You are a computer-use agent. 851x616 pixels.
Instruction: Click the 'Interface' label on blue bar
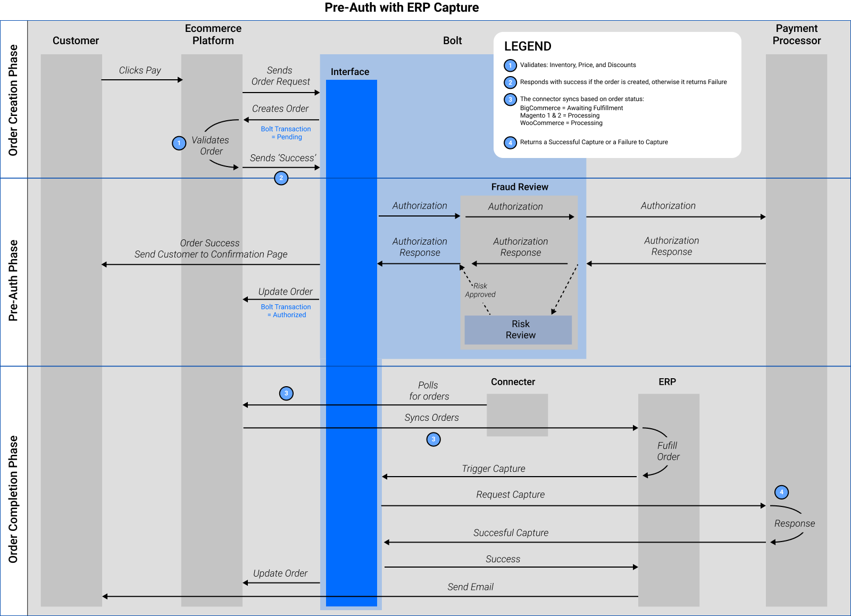point(350,72)
